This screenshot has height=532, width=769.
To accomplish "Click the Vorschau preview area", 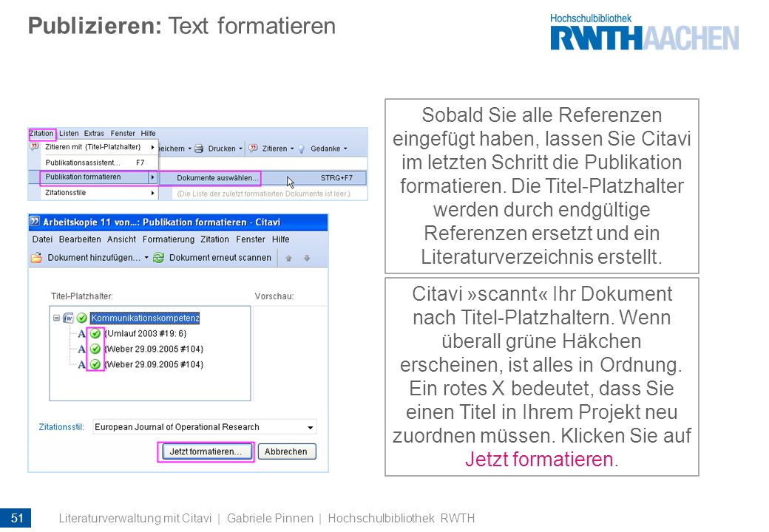I will click(289, 352).
